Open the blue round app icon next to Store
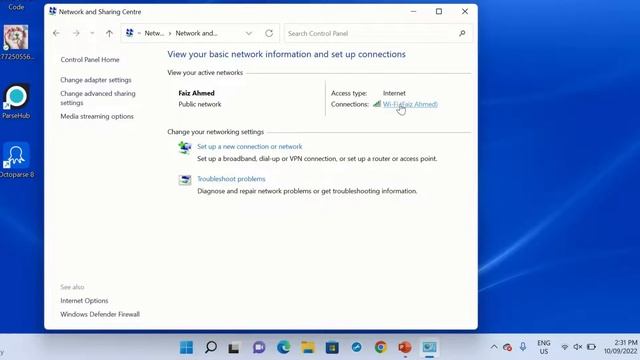The width and height of the screenshot is (640, 360). click(356, 347)
